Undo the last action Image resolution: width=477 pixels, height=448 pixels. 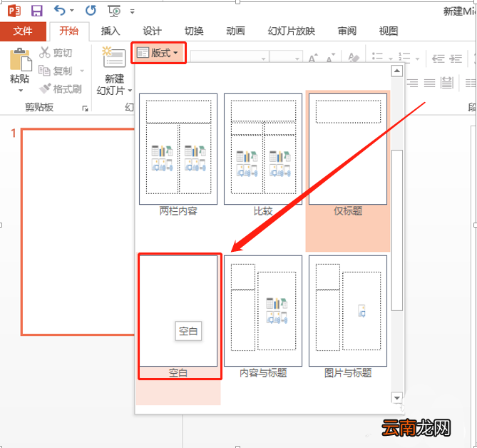pyautogui.click(x=60, y=11)
